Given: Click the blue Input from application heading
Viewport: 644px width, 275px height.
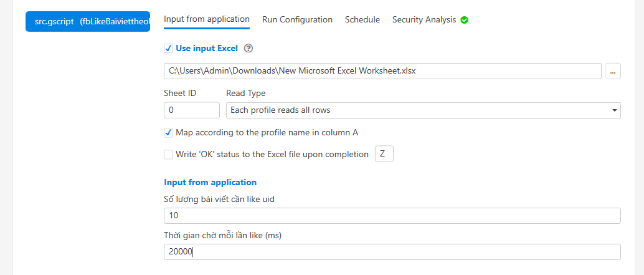Looking at the screenshot, I should (x=210, y=183).
